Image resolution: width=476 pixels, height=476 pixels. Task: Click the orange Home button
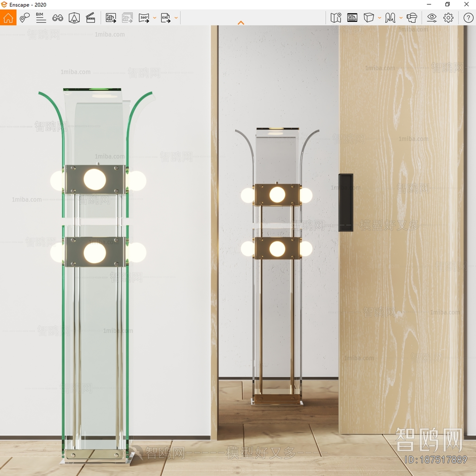click(x=8, y=18)
